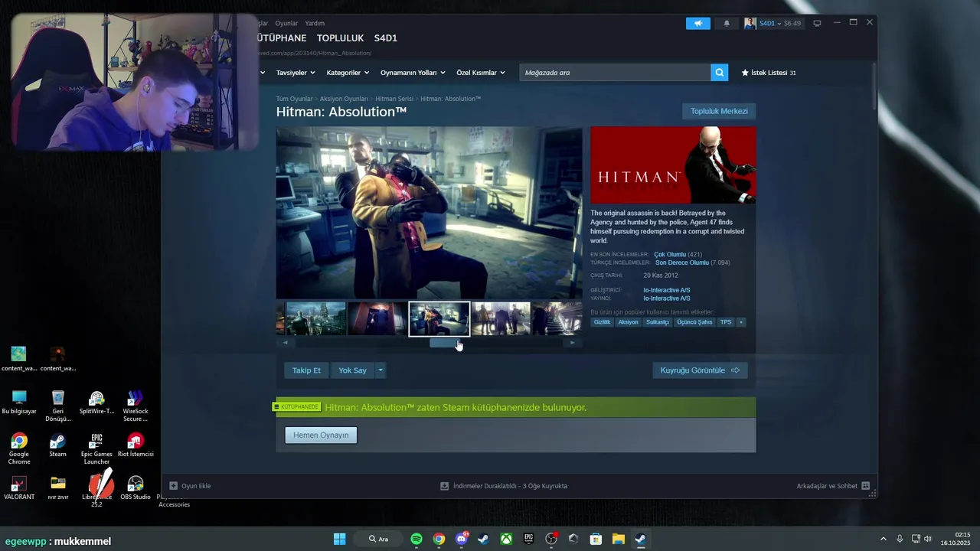Open the TOPLULUK tab

click(x=341, y=38)
